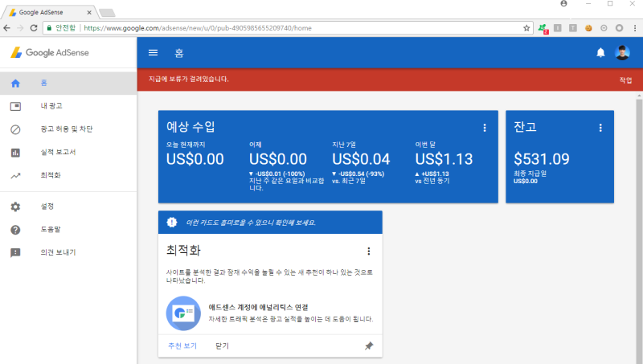Select 내 광고 in the sidebar
Image resolution: width=643 pixels, height=364 pixels.
pos(68,106)
